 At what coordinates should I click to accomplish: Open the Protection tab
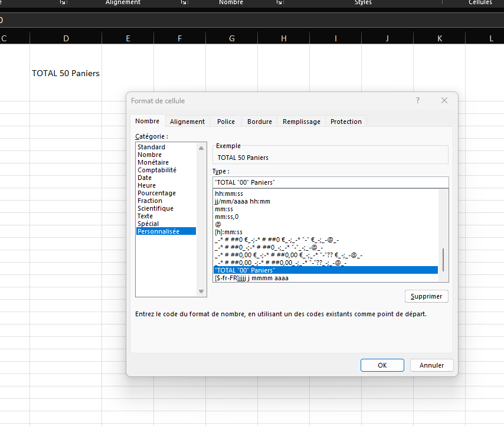[346, 122]
